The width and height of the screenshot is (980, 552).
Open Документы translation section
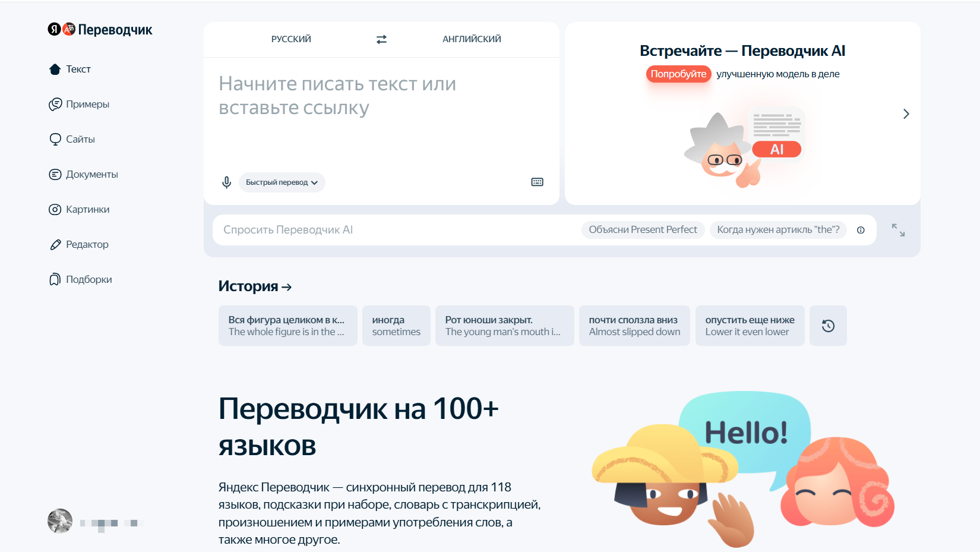(83, 174)
